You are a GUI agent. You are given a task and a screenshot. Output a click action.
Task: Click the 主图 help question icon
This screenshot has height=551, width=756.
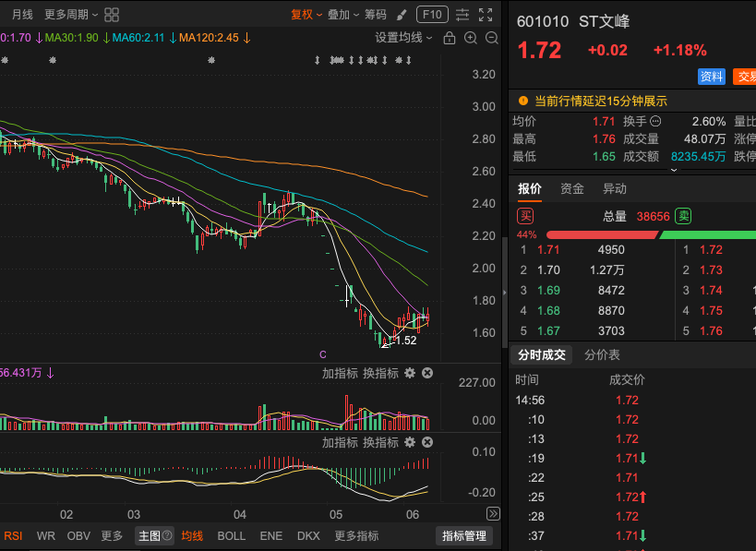(167, 535)
